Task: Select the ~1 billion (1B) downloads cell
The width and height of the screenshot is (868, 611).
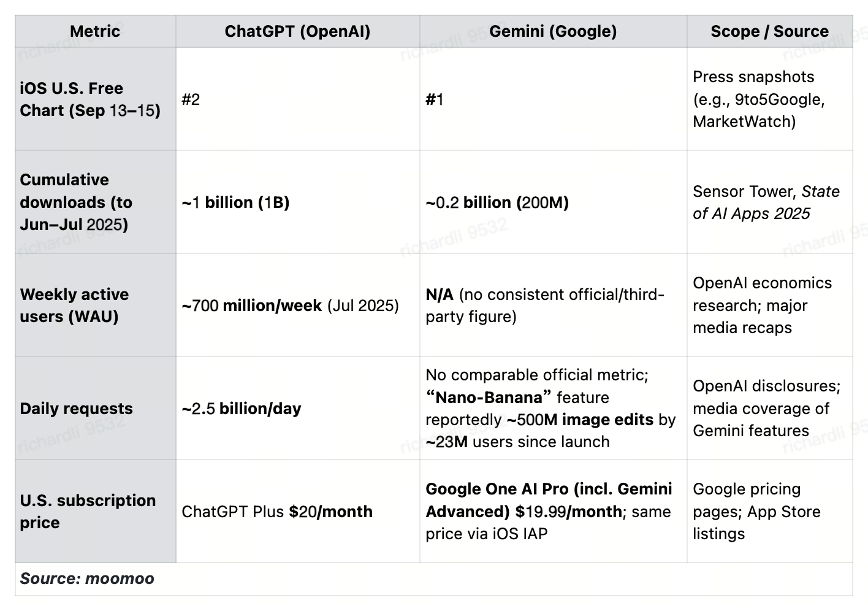Action: (x=235, y=202)
